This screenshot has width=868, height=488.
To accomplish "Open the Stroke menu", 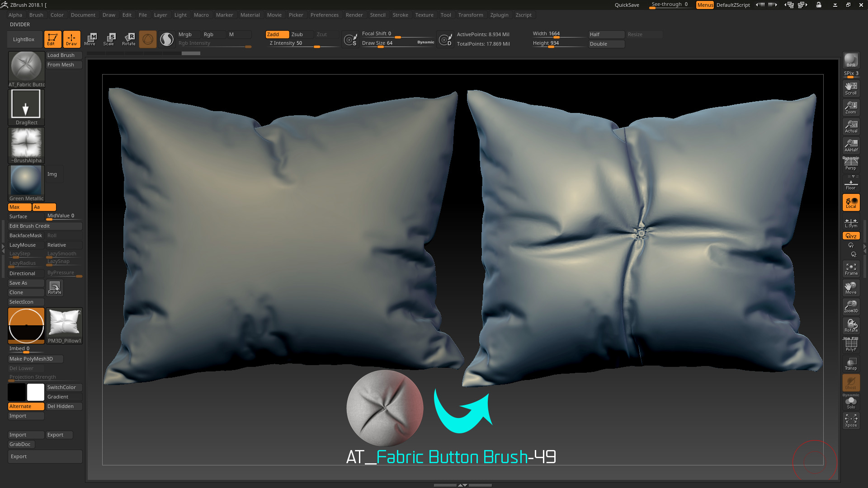I will (x=400, y=15).
